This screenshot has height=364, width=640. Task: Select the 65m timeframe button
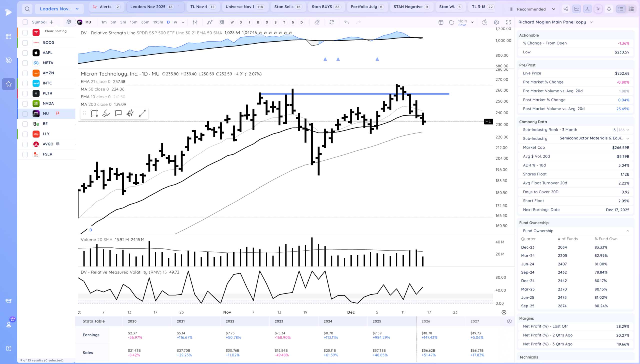tap(145, 22)
